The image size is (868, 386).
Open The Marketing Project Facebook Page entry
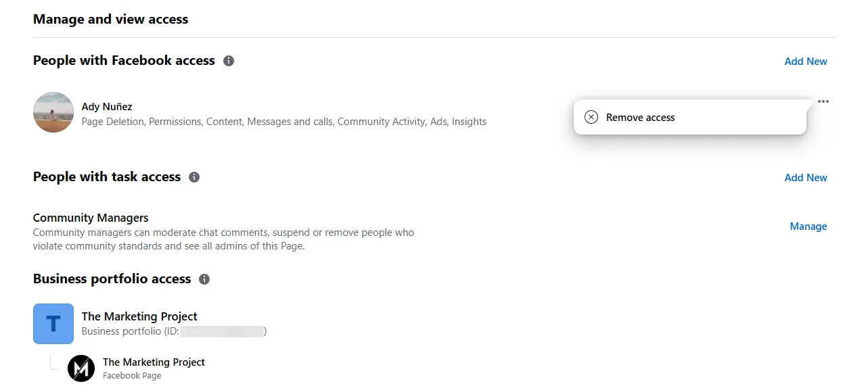154,362
